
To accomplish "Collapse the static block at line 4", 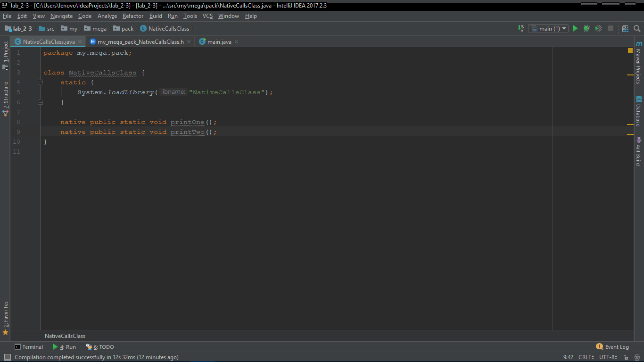I will (40, 82).
